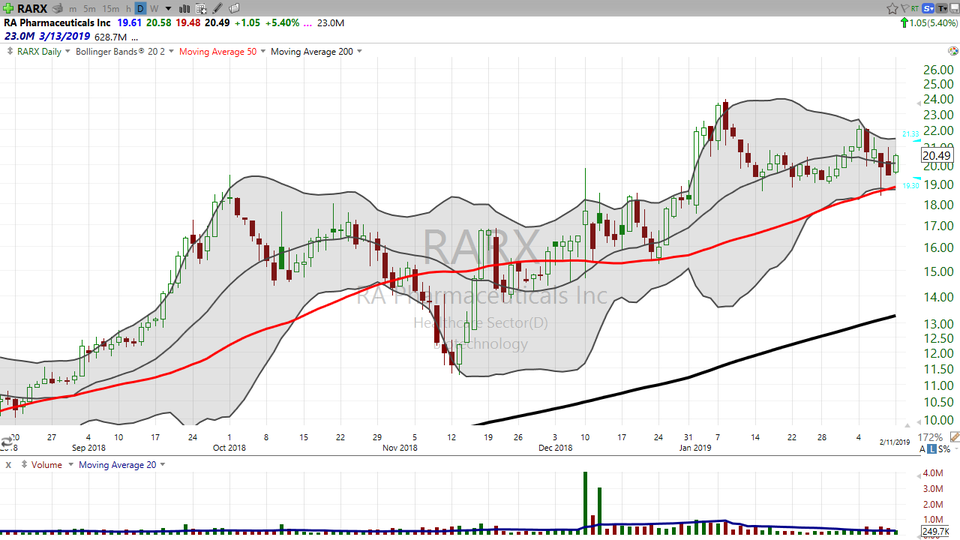Switch chart to 1-minute 'm' timeframe

pos(73,9)
